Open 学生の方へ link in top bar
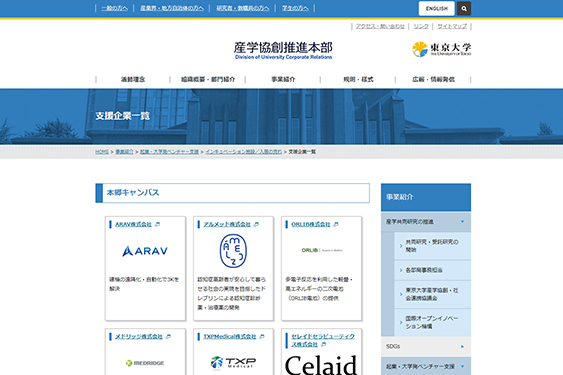Image resolution: width=563 pixels, height=375 pixels. (x=295, y=8)
